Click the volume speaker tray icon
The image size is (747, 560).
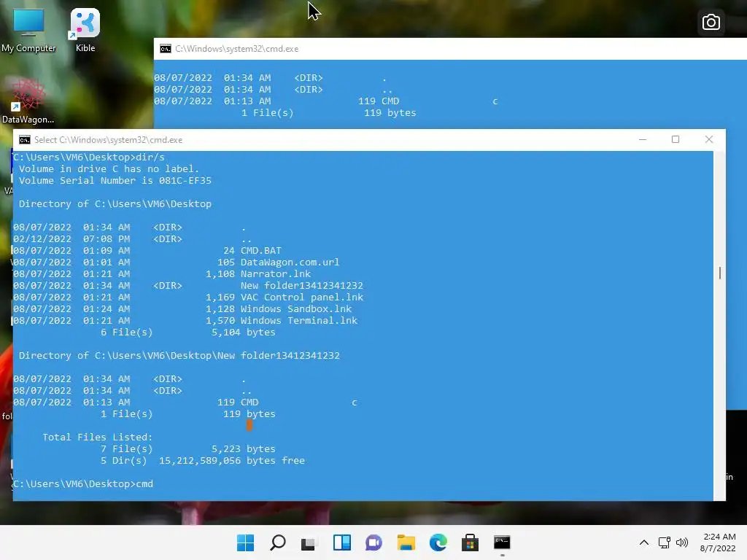click(682, 542)
